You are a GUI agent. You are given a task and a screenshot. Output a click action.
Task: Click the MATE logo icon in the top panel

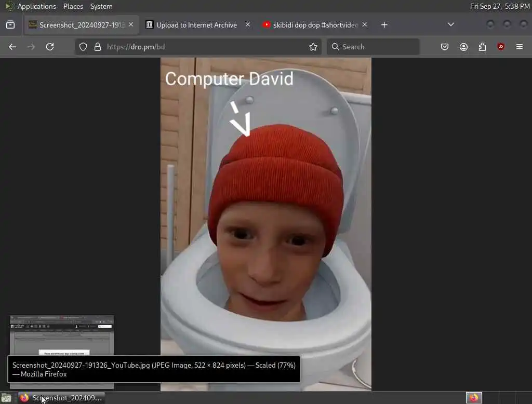pyautogui.click(x=9, y=6)
